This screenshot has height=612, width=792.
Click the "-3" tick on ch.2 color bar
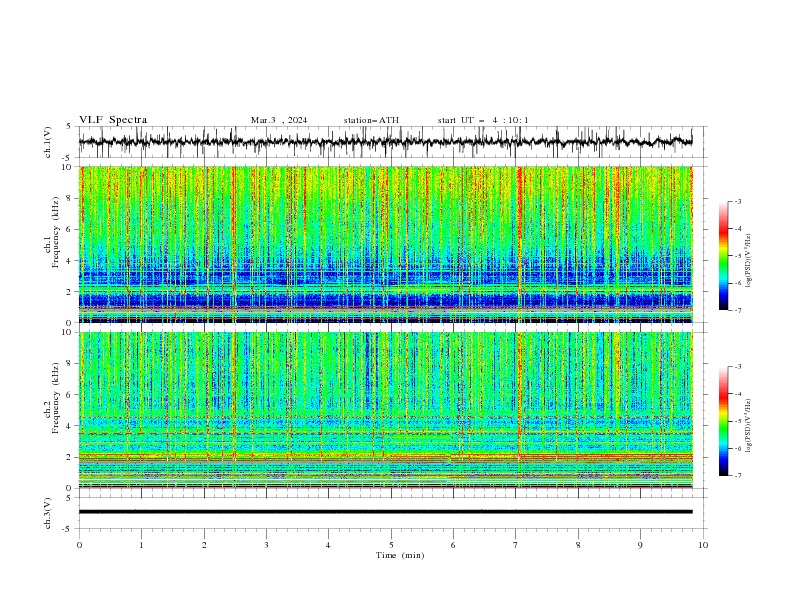coord(738,367)
